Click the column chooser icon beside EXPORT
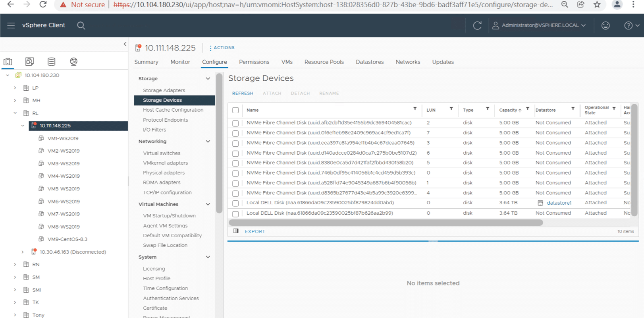This screenshot has width=644, height=318. point(236,231)
